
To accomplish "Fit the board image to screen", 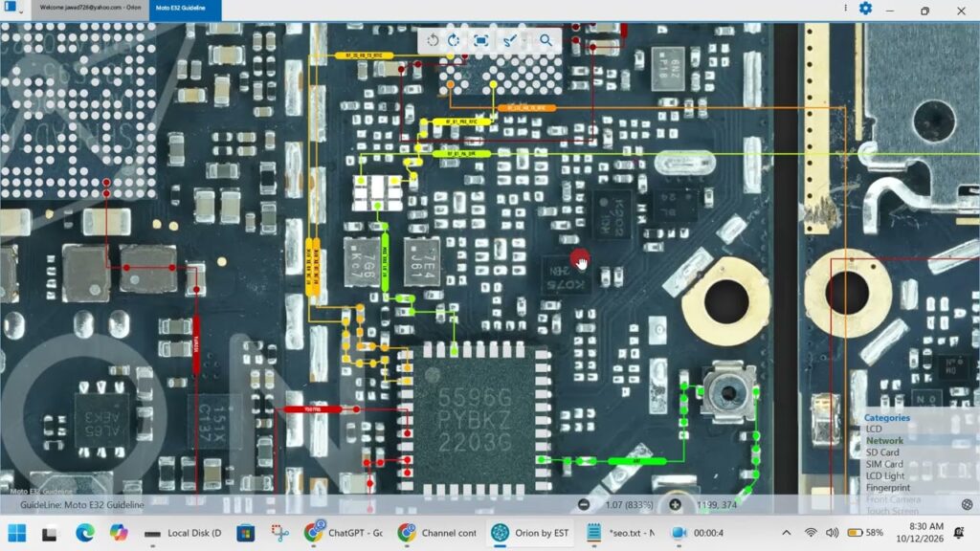I will tap(480, 40).
